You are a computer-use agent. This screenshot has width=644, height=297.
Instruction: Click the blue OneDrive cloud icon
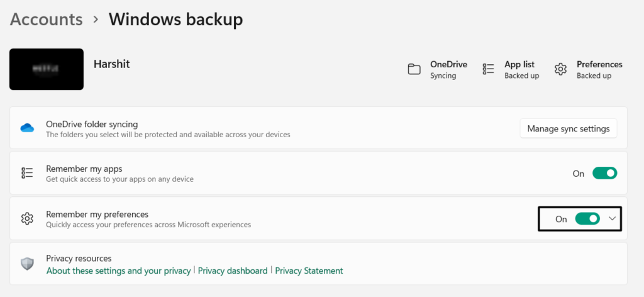click(x=27, y=128)
